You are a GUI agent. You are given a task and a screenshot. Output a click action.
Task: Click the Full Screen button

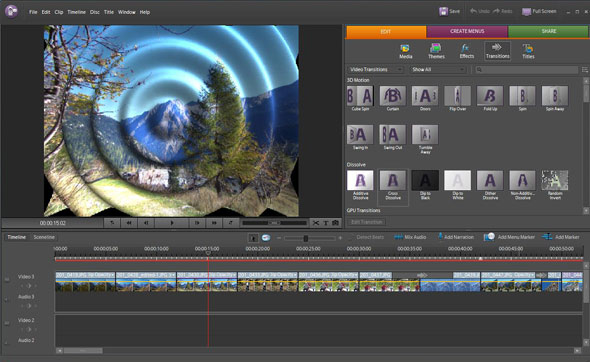coord(539,11)
